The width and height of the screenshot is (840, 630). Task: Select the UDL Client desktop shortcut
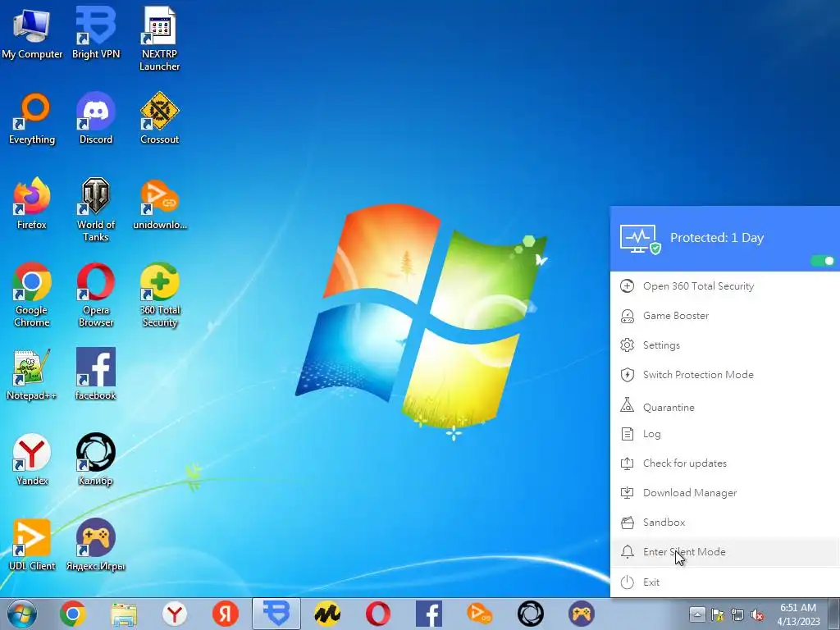point(32,545)
